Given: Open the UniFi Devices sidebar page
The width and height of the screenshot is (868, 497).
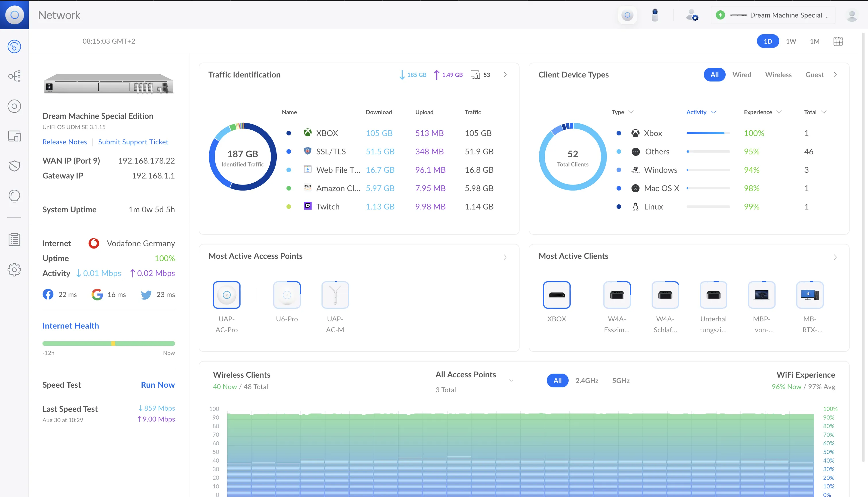Looking at the screenshot, I should point(14,106).
